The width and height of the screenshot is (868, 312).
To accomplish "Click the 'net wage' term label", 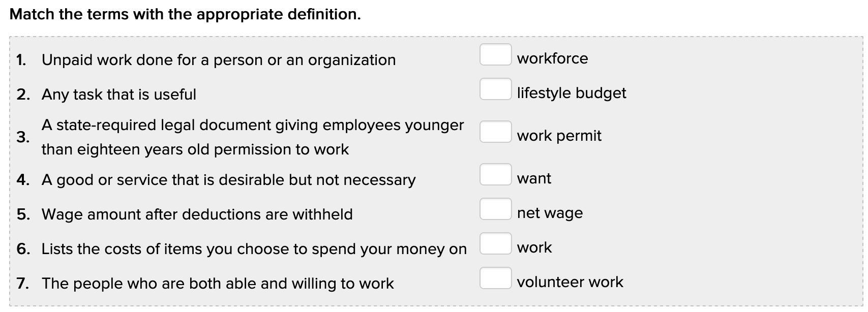I will (x=549, y=213).
